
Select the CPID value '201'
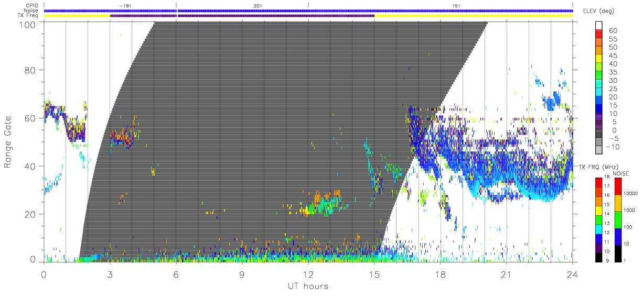coord(257,5)
